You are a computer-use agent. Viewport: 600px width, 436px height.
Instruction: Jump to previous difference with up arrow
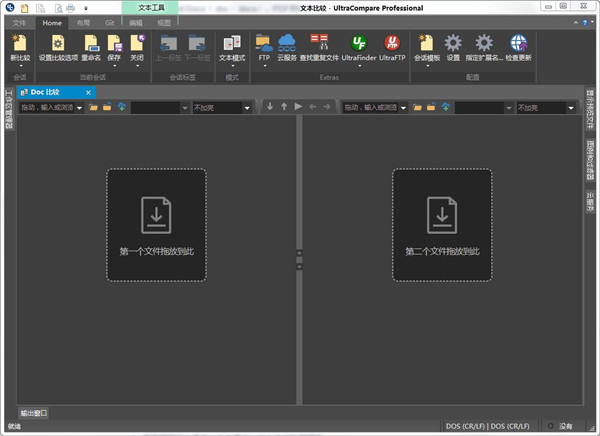284,106
